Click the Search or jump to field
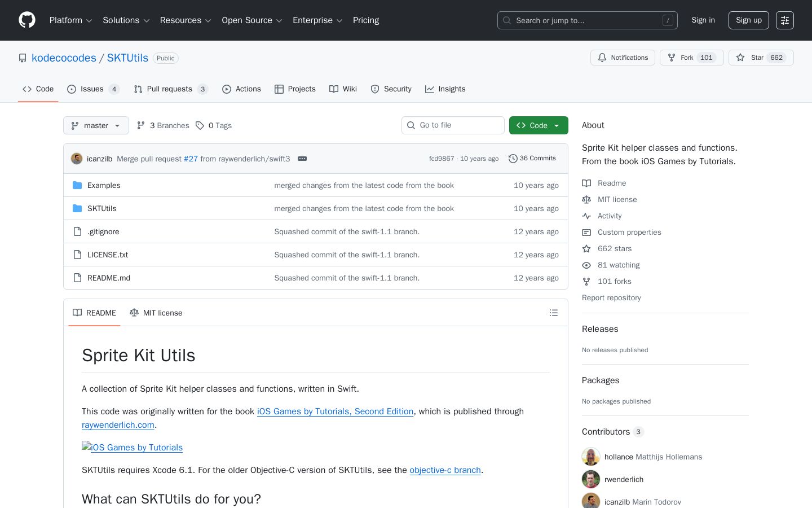Viewport: 812px width, 508px height. 588,20
